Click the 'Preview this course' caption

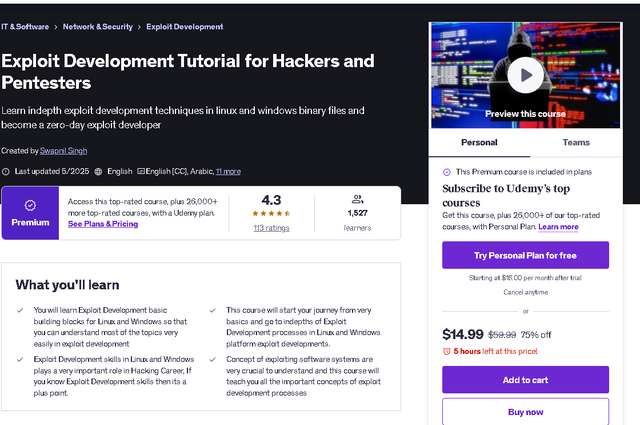(525, 114)
